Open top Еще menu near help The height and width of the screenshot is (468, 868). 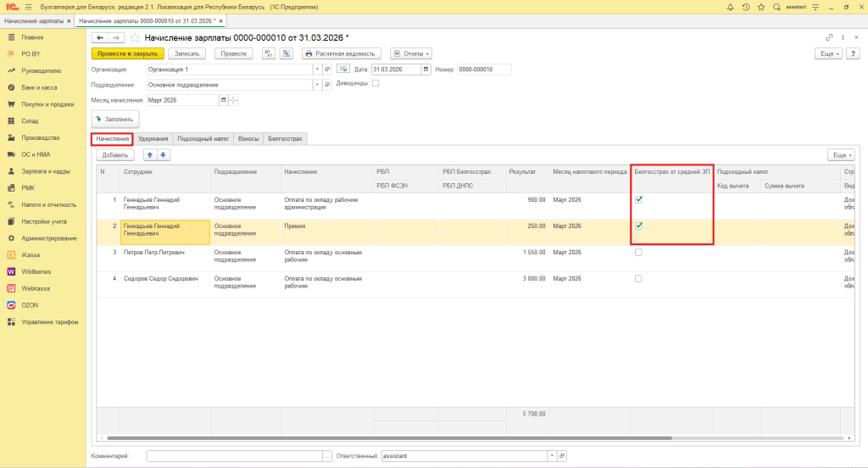(829, 53)
